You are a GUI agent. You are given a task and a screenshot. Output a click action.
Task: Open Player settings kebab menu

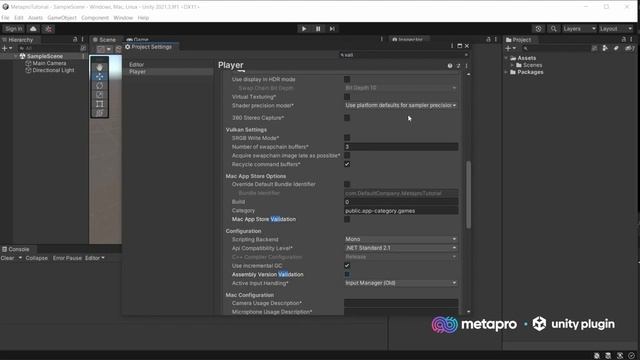point(467,66)
